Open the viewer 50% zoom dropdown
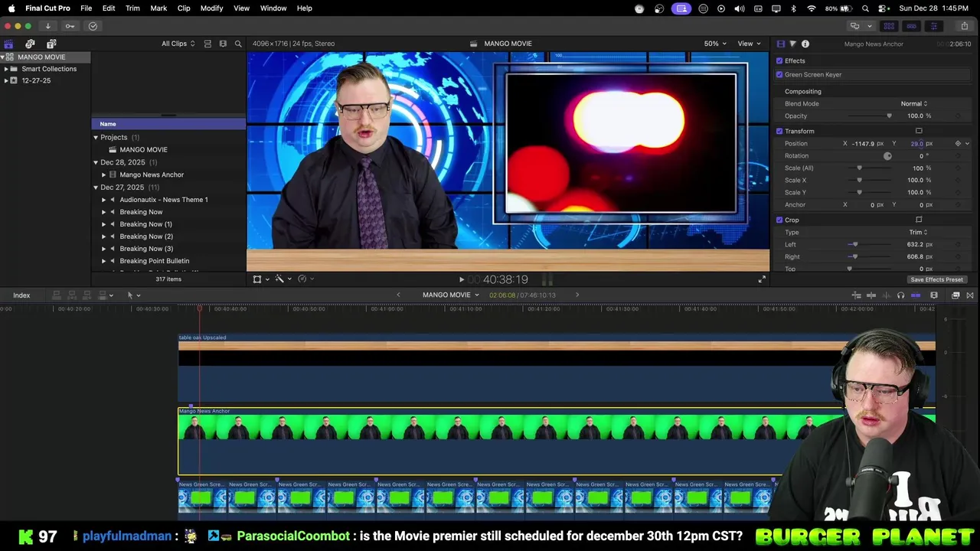Screen dimensions: 980x551 (x=715, y=44)
